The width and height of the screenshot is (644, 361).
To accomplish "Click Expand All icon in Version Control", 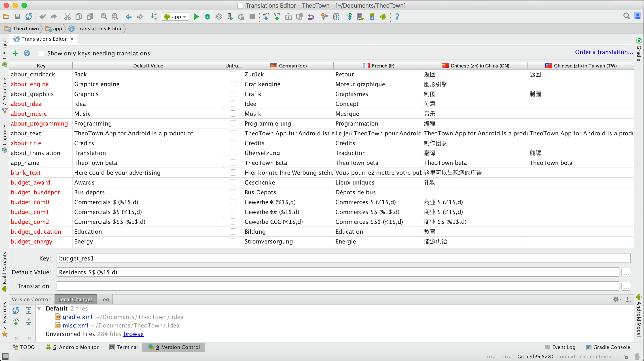I will [29, 311].
